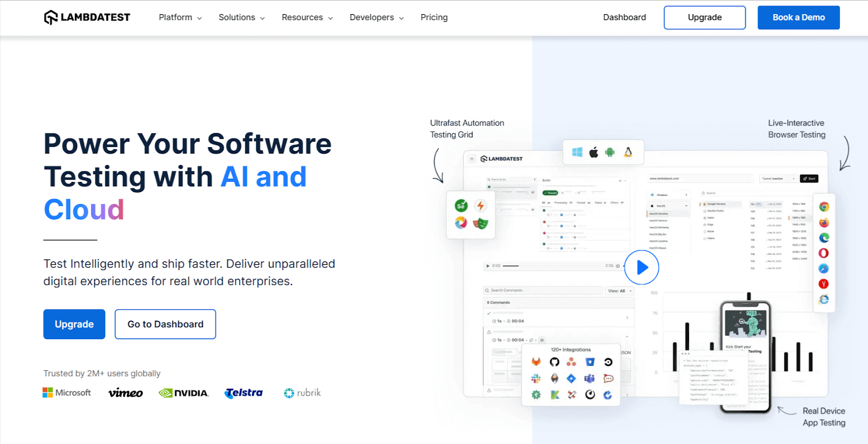Click the GitLab integration icon
868x444 pixels.
(536, 362)
